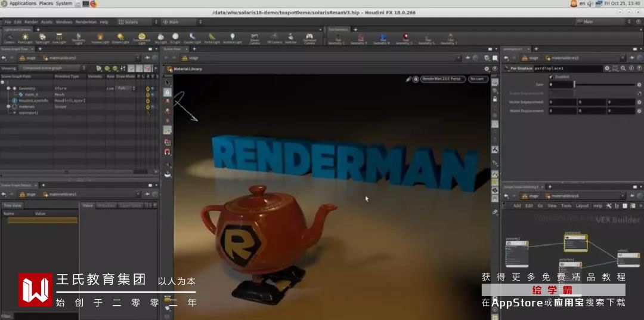644x320 pixels.
Task: Select the Spot Light shelf tool
Action: 42,38
